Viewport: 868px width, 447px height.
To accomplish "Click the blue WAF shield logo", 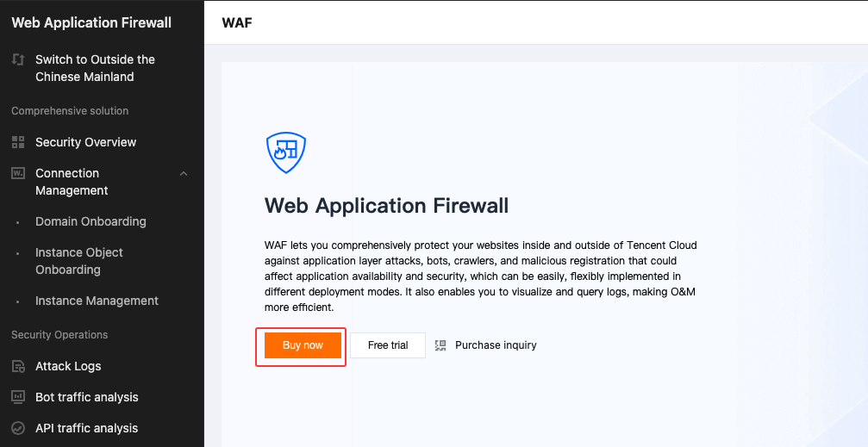I will pyautogui.click(x=286, y=152).
